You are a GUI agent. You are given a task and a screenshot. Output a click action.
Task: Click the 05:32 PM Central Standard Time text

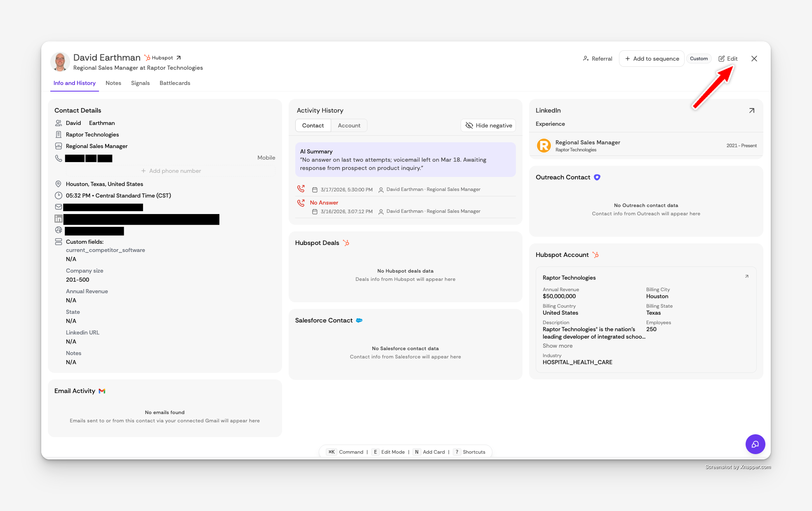[118, 195]
